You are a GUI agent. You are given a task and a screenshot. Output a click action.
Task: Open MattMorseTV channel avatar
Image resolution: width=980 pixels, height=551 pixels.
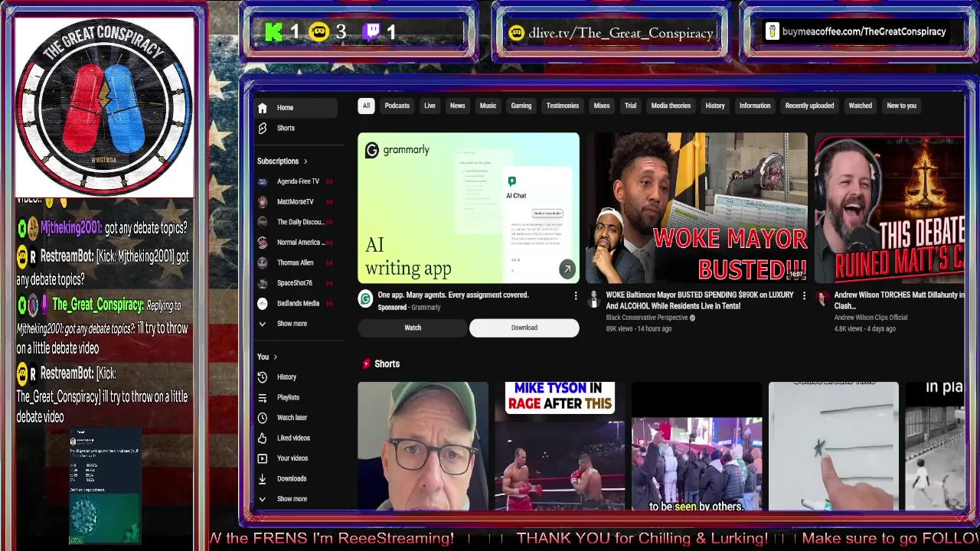tap(263, 202)
